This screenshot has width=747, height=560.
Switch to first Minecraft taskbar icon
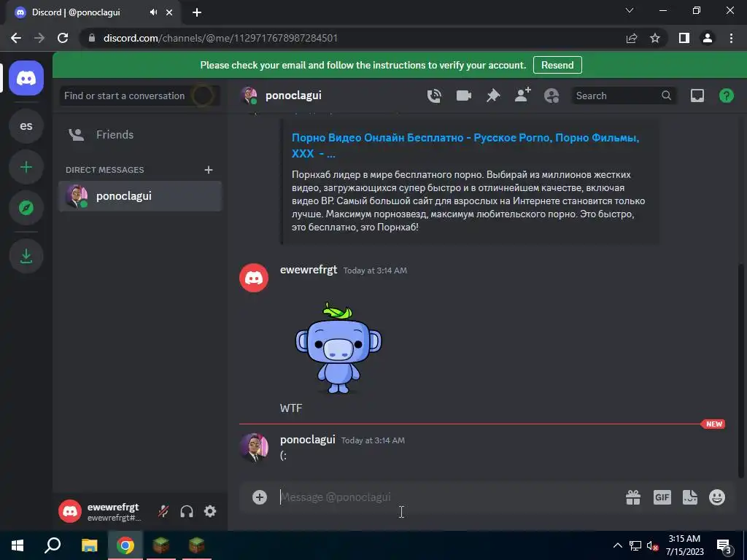click(161, 545)
